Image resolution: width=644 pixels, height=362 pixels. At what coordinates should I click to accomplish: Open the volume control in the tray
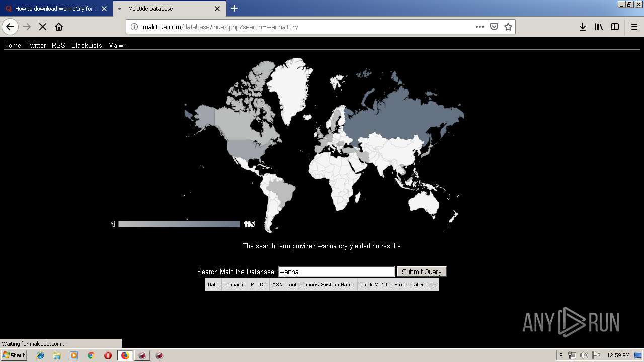tap(584, 355)
